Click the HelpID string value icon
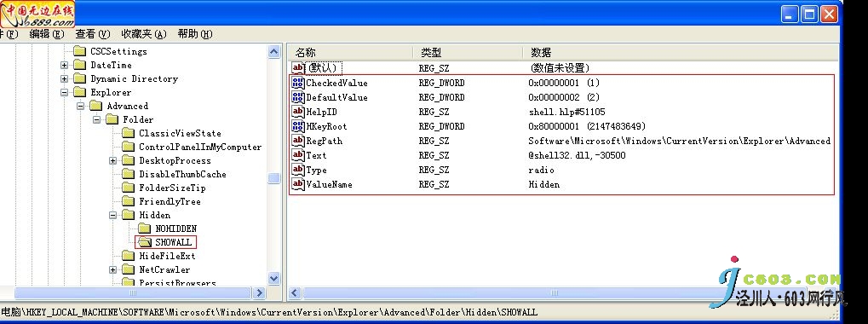868x324 pixels. pyautogui.click(x=298, y=112)
